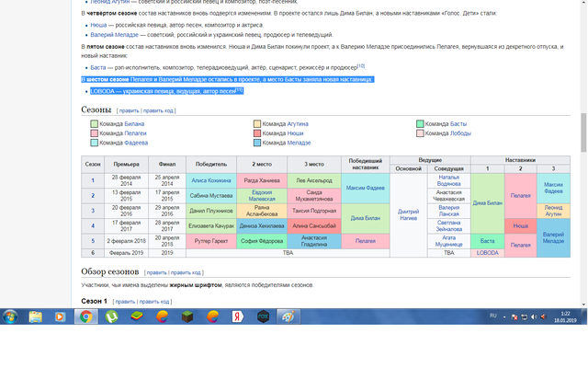Open the season 5 link in the table
The image size is (588, 368).
click(x=93, y=241)
